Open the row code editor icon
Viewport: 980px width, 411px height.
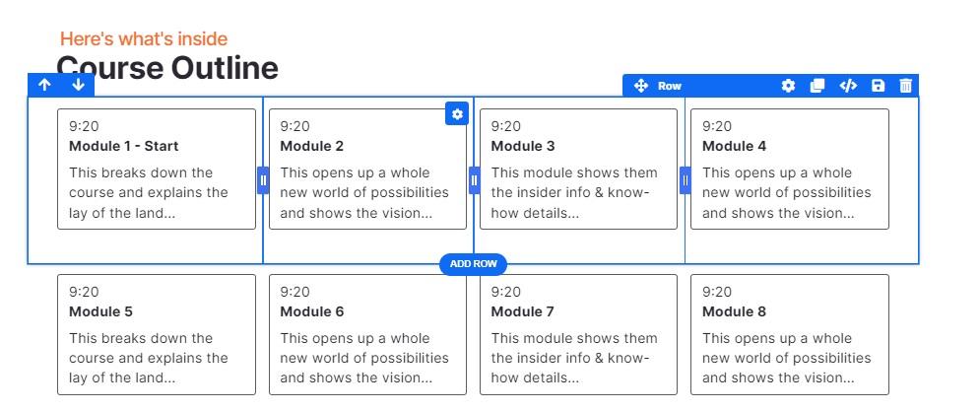[847, 86]
